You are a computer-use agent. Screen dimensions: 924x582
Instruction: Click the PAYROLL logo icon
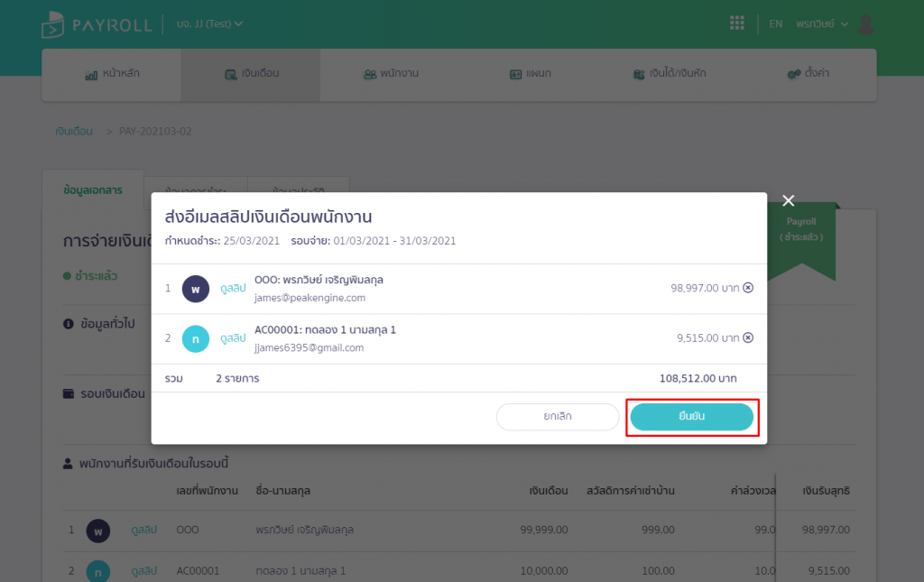(x=52, y=24)
